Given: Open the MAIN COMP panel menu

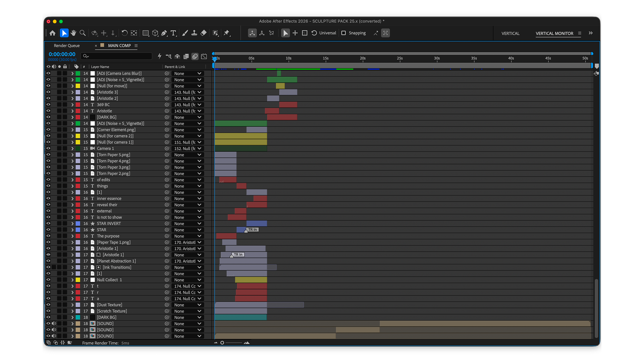Looking at the screenshot, I should [136, 46].
